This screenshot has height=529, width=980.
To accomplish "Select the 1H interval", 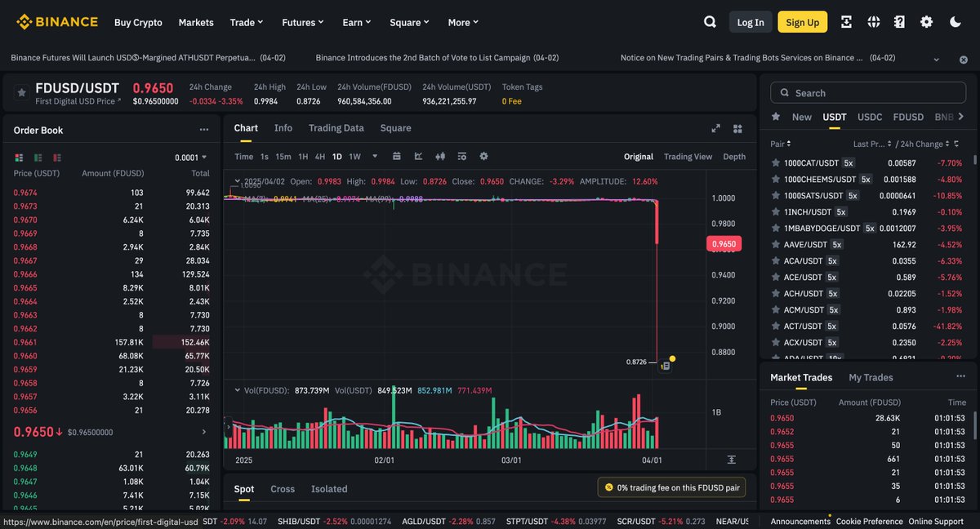I will point(303,156).
